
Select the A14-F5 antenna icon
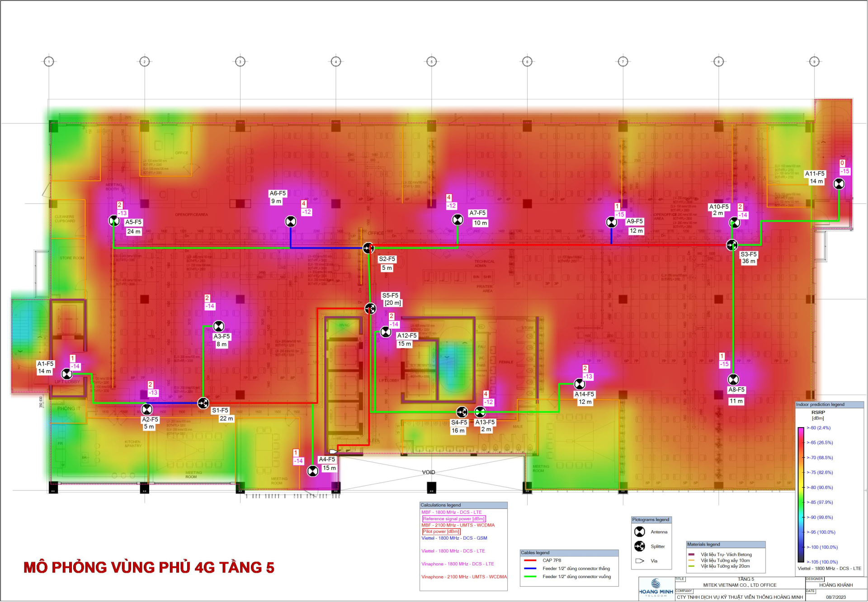coord(580,384)
